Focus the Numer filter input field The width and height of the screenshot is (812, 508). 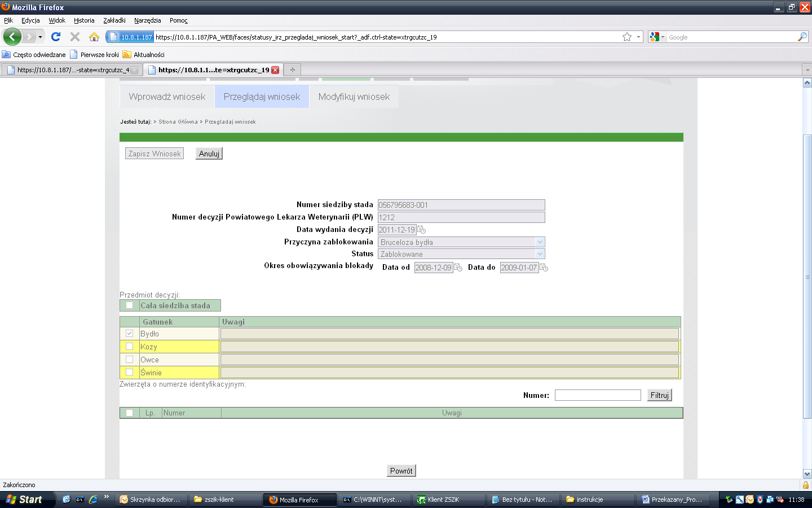click(x=598, y=395)
